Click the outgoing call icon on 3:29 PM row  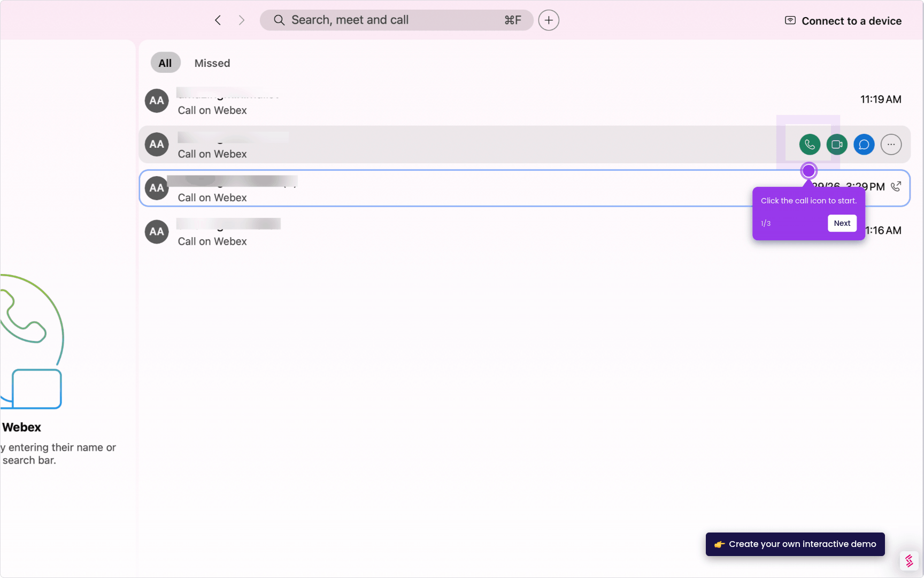896,186
